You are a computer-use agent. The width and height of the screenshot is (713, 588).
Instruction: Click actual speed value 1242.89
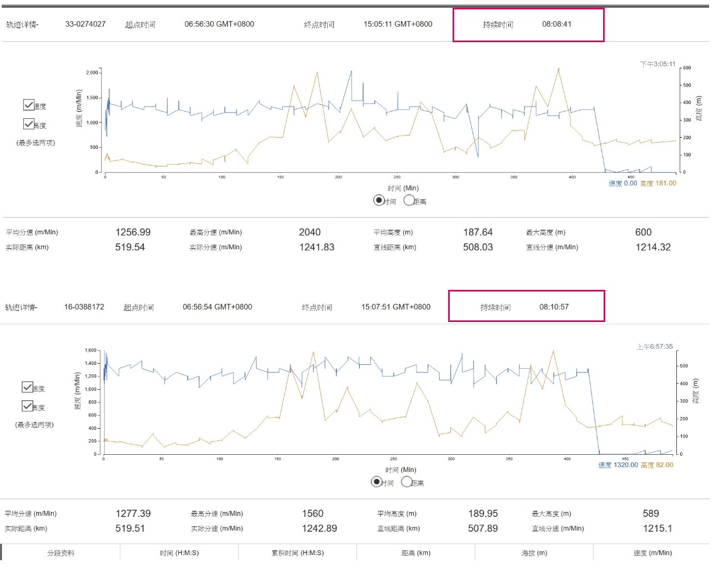(x=319, y=529)
